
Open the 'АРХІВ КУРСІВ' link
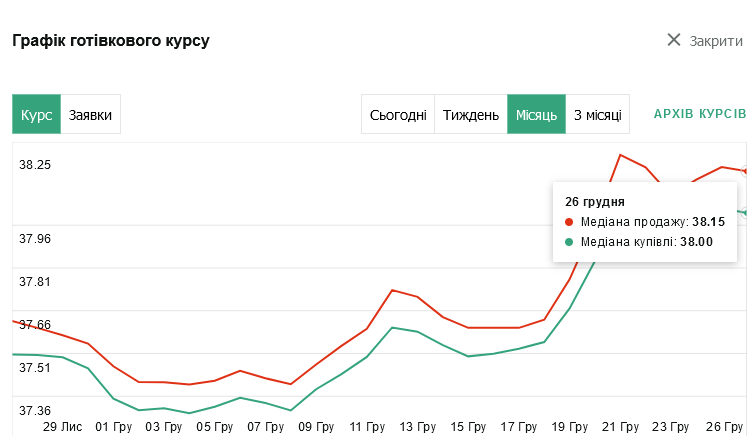point(699,114)
